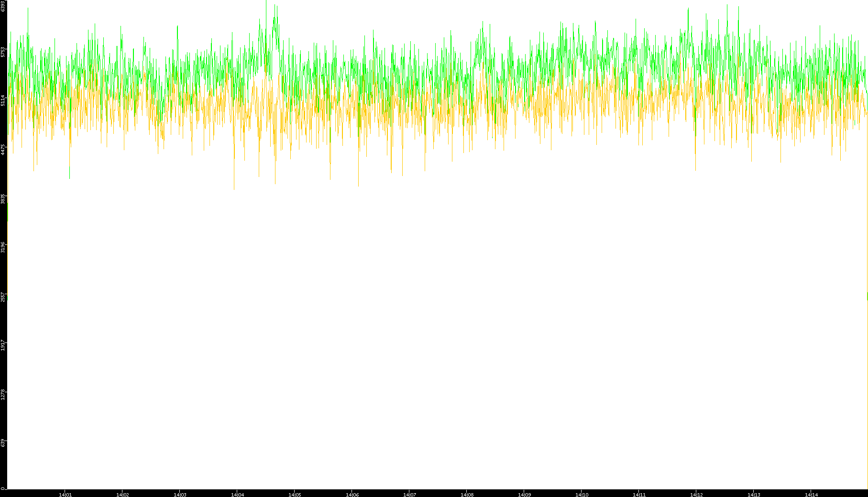Click the 14:04 time axis label
This screenshot has width=868, height=497.
click(x=237, y=495)
